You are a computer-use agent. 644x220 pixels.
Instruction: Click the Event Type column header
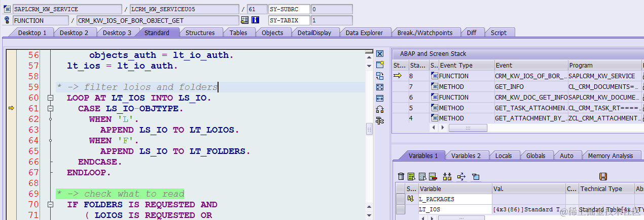click(467, 65)
